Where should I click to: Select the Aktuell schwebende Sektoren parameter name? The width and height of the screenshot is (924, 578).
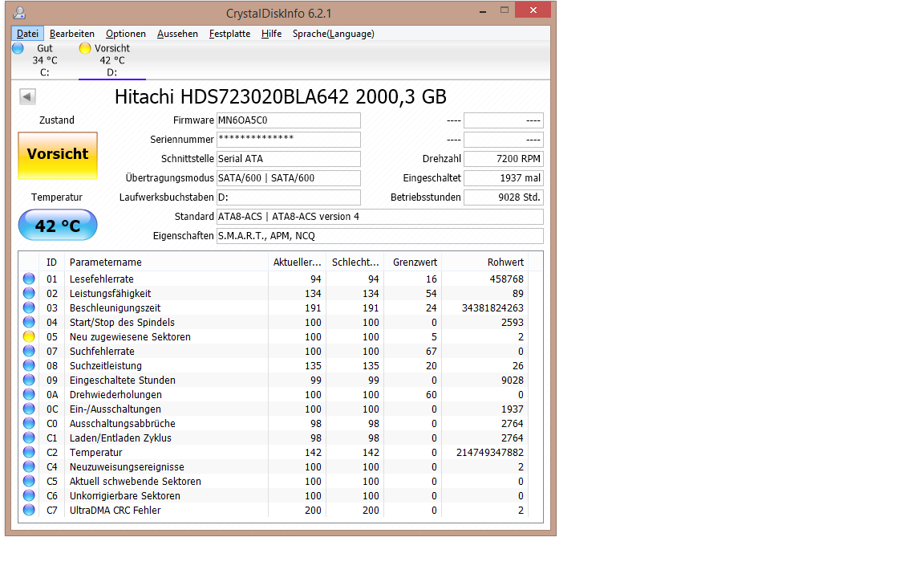135,482
